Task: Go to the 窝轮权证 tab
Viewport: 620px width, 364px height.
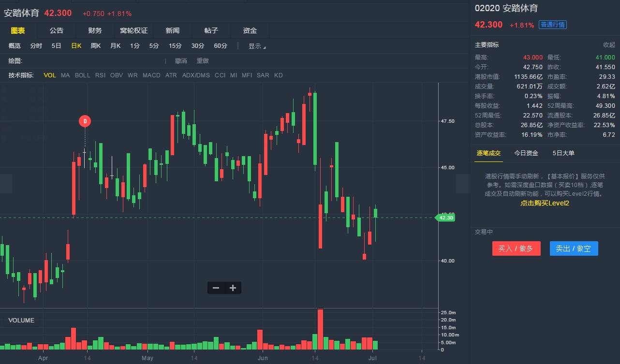Action: (x=134, y=30)
